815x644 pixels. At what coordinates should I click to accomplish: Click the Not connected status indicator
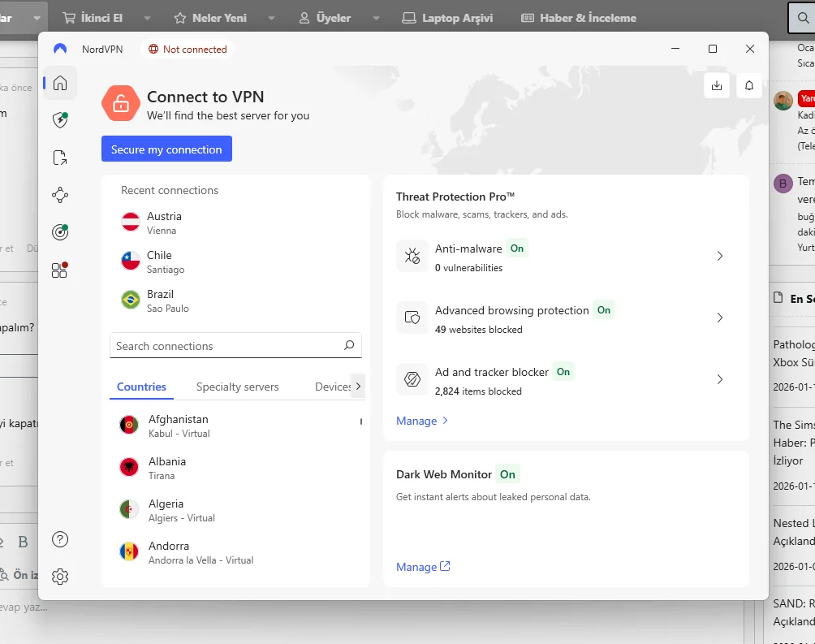coord(188,50)
